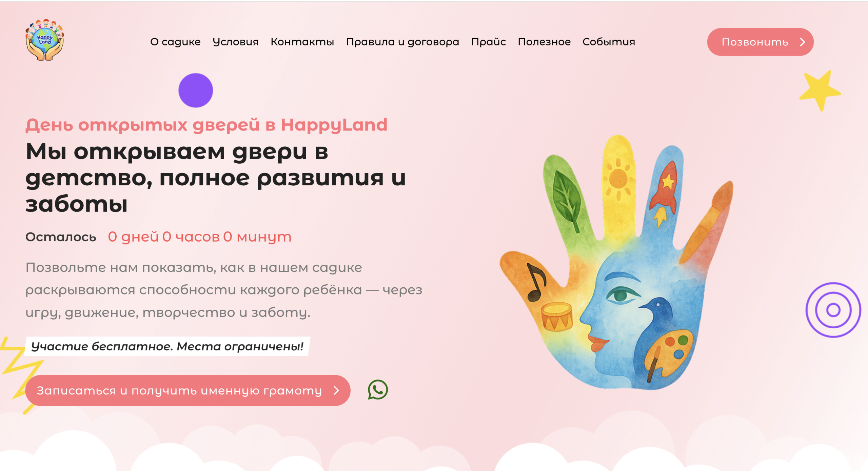Click the purple circle decoration
The width and height of the screenshot is (868, 471).
(196, 90)
